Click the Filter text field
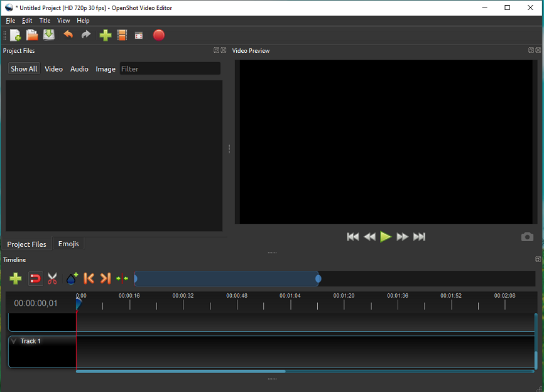The height and width of the screenshot is (392, 544). [170, 68]
